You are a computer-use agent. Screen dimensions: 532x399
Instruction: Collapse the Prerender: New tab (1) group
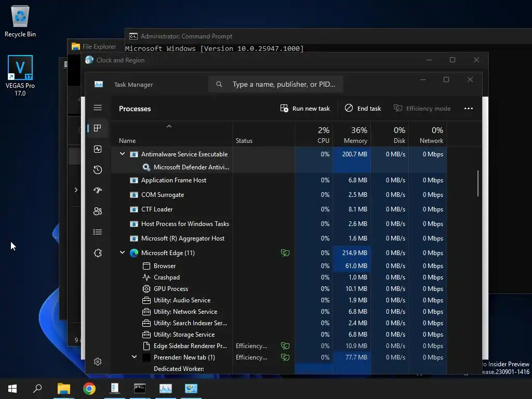135,357
